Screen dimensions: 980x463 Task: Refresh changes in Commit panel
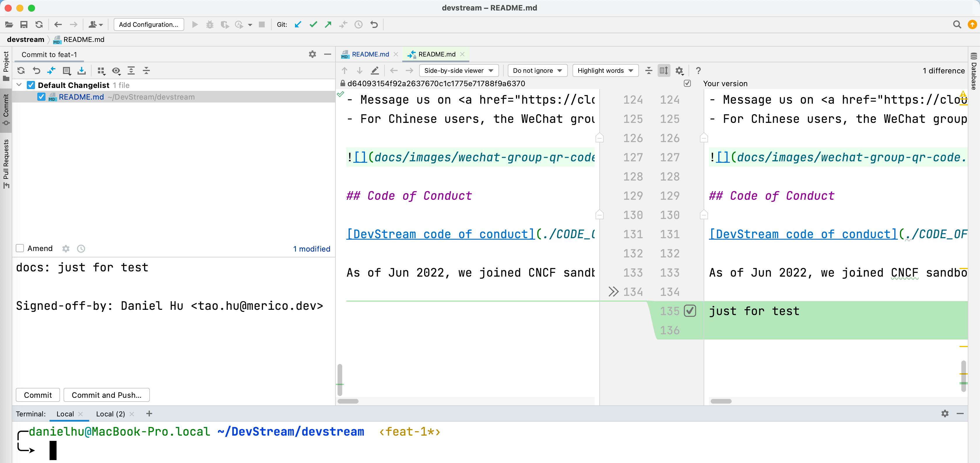point(21,71)
